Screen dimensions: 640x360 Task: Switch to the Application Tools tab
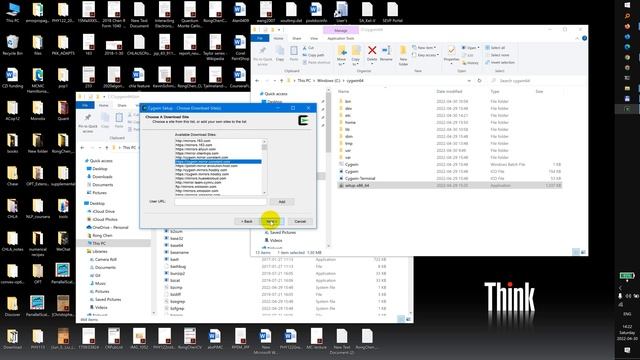(341, 38)
